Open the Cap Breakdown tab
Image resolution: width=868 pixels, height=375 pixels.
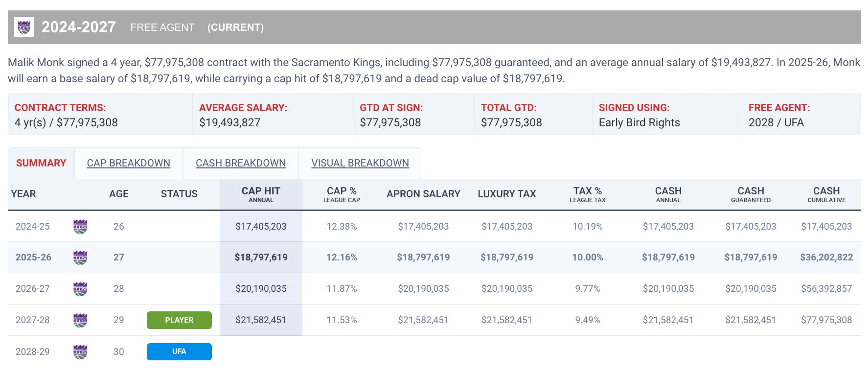tap(129, 163)
